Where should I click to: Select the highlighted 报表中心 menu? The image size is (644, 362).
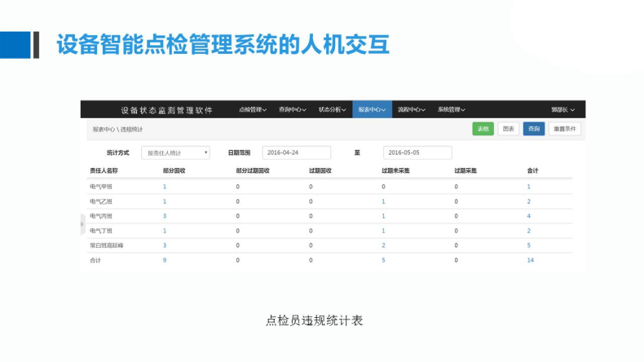click(x=372, y=109)
